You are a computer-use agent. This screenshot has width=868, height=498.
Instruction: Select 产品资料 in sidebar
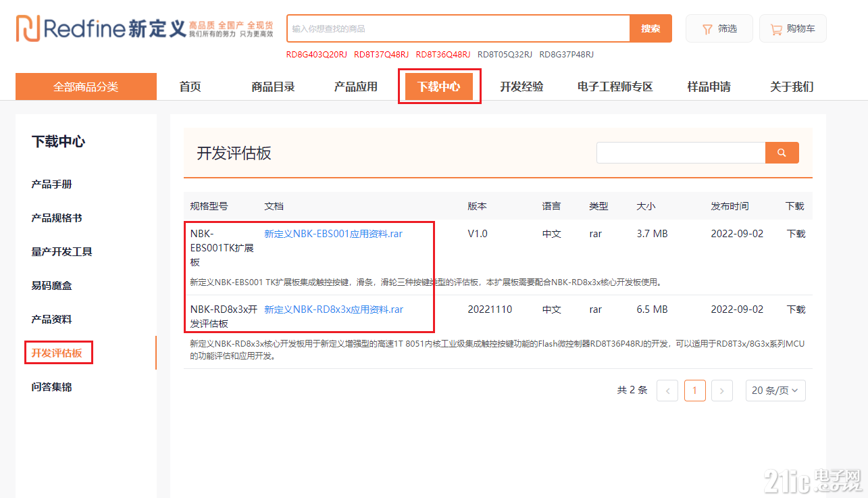(x=51, y=319)
